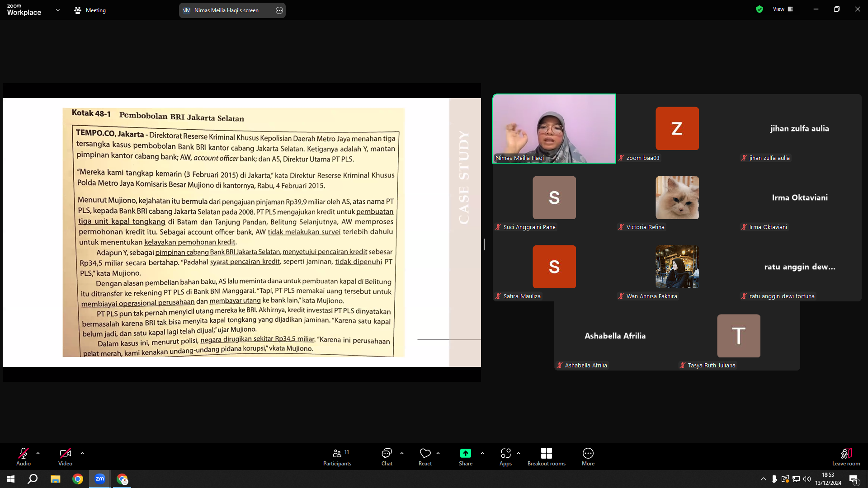This screenshot has width=868, height=488.
Task: Expand reaction options arrow beside React
Action: pyautogui.click(x=438, y=453)
